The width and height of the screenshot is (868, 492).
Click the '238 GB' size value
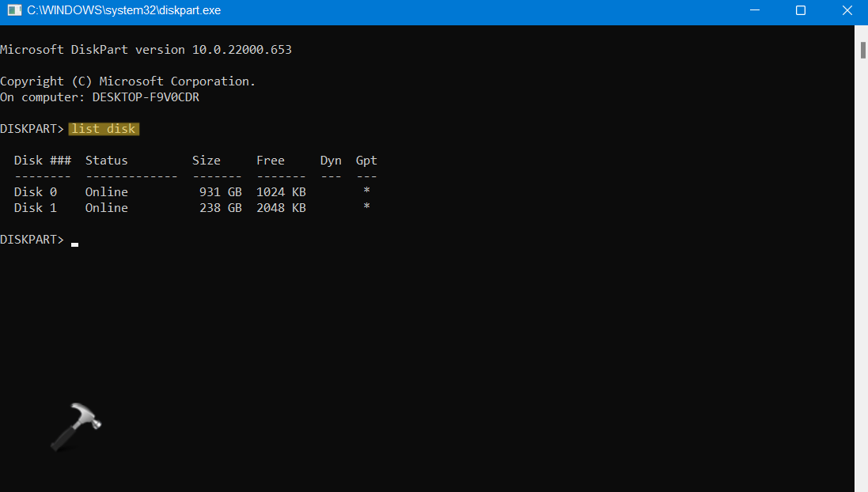pos(220,208)
